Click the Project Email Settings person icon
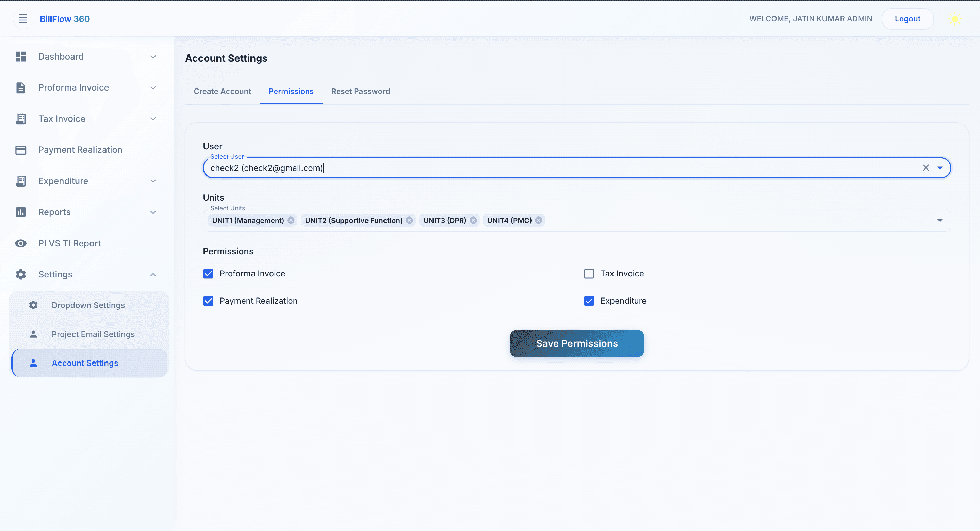This screenshot has width=980, height=531. 33,334
